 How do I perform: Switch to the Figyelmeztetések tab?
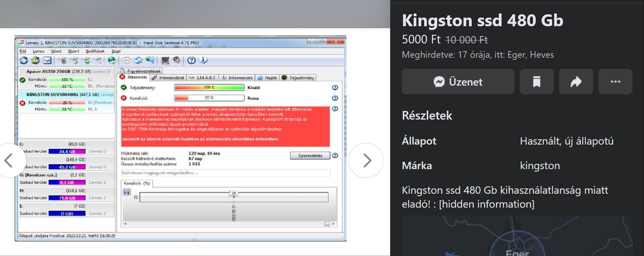tap(140, 71)
